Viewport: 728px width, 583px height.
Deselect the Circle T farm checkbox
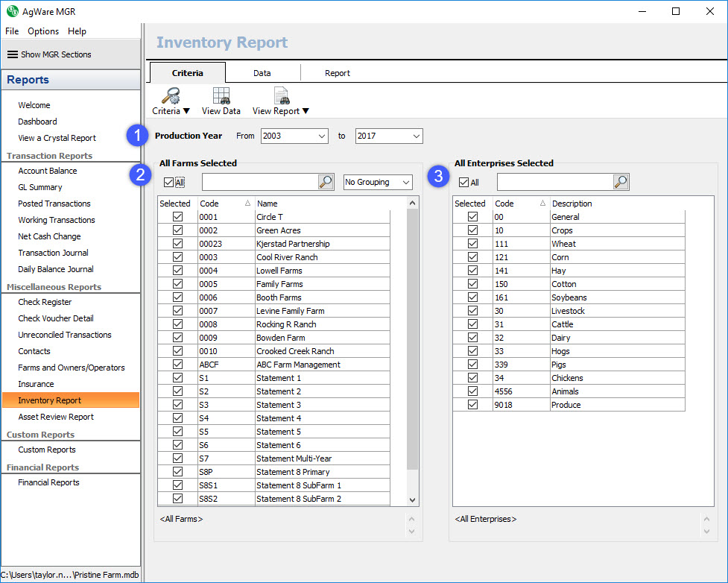point(177,217)
